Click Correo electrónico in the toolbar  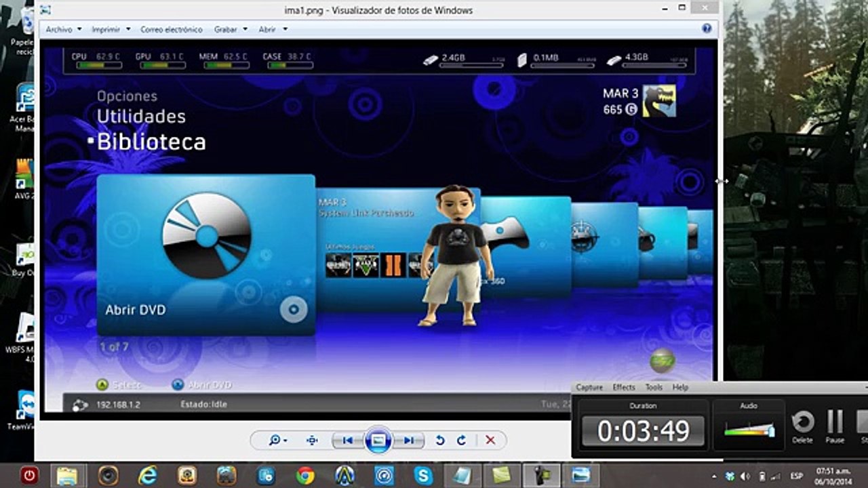[172, 29]
